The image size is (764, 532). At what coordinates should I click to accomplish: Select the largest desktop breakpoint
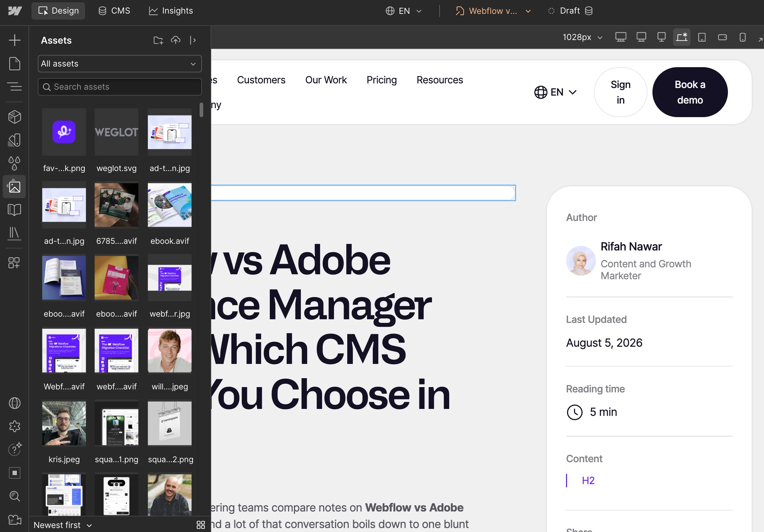(621, 37)
